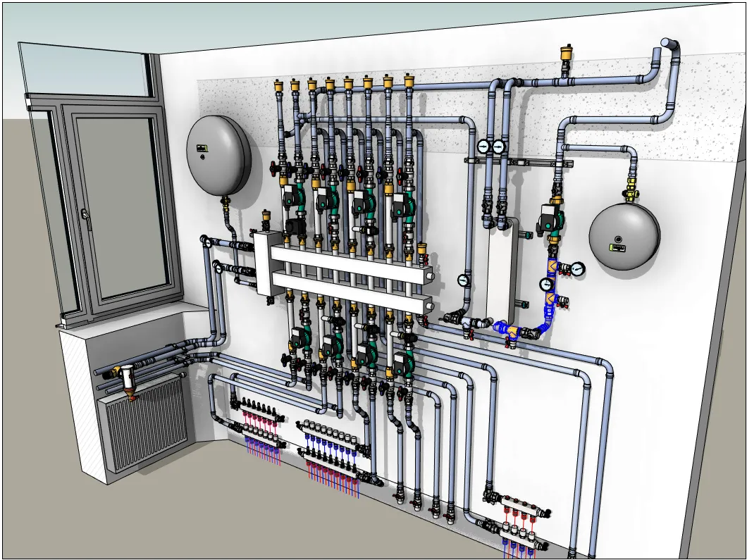This screenshot has width=747, height=560.
Task: Click the window handle
Action: (x=85, y=213)
